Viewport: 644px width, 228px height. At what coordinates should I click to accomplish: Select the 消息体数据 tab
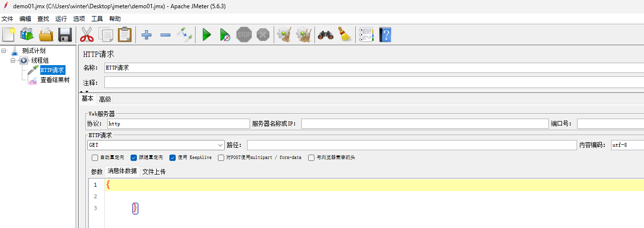click(122, 171)
